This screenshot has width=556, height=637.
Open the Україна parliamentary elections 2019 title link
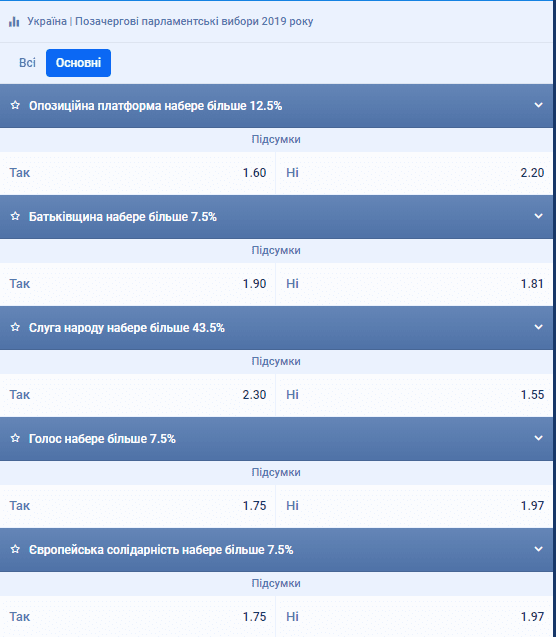[170, 21]
